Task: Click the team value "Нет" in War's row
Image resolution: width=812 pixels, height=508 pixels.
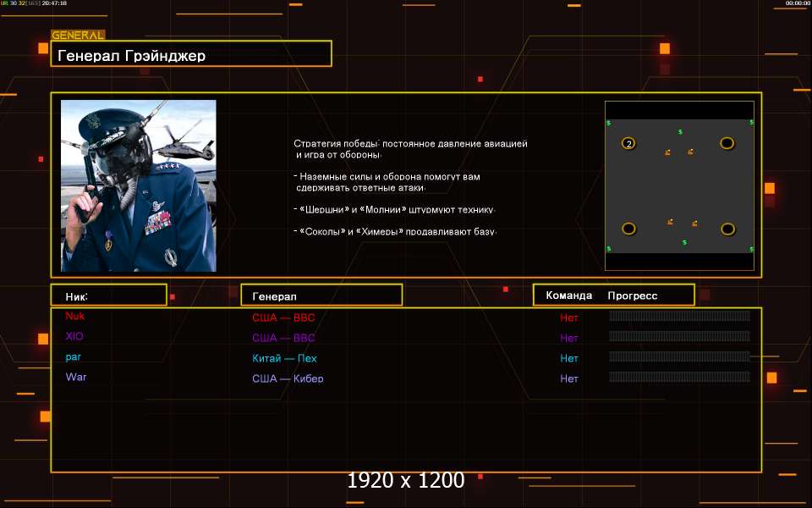Action: coord(568,378)
